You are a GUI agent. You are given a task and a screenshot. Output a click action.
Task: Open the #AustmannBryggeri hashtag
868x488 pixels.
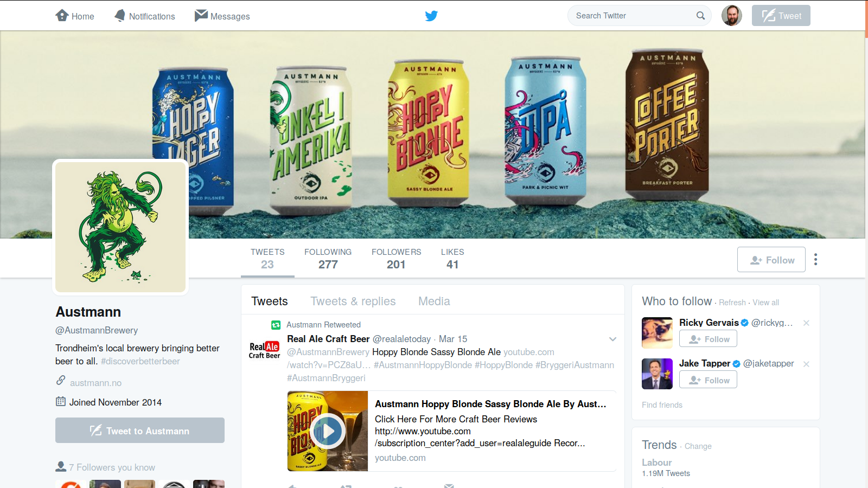click(x=326, y=378)
